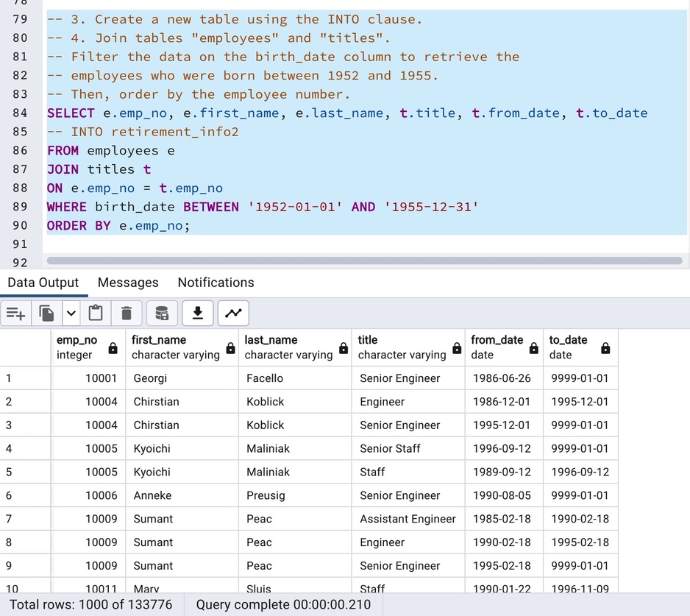
Task: Select the emp_no column header
Action: tap(88, 347)
